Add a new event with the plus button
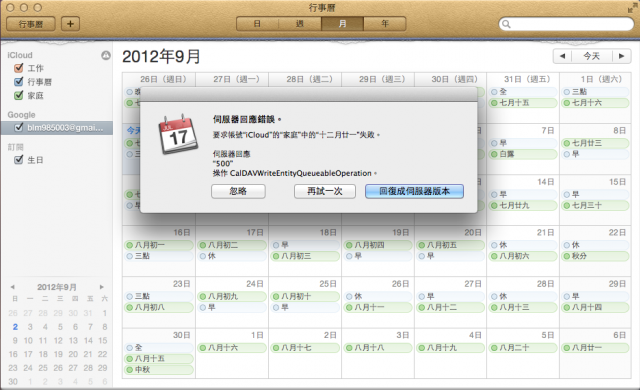The image size is (640, 390). click(70, 24)
